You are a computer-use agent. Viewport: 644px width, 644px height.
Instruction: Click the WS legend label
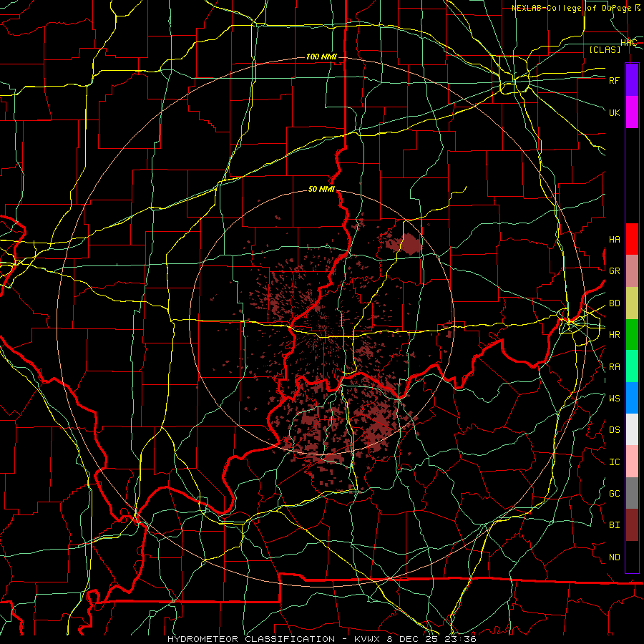pos(614,399)
